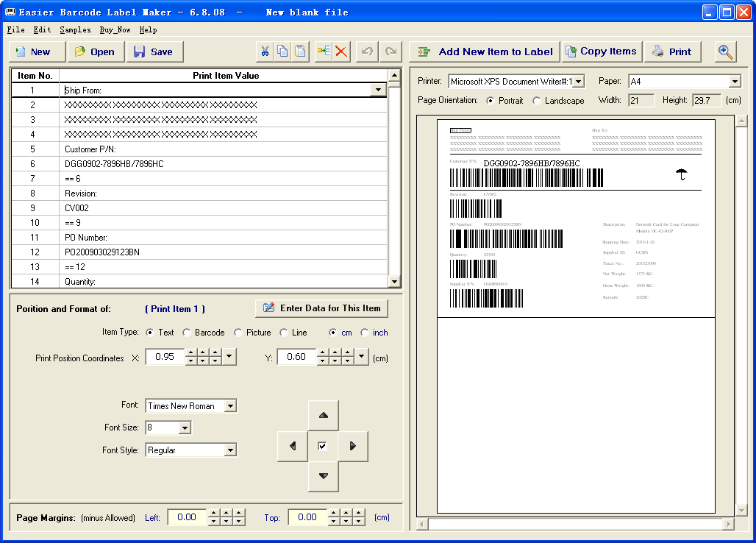
Task: Select row 8 Revision:
Action: pos(199,194)
